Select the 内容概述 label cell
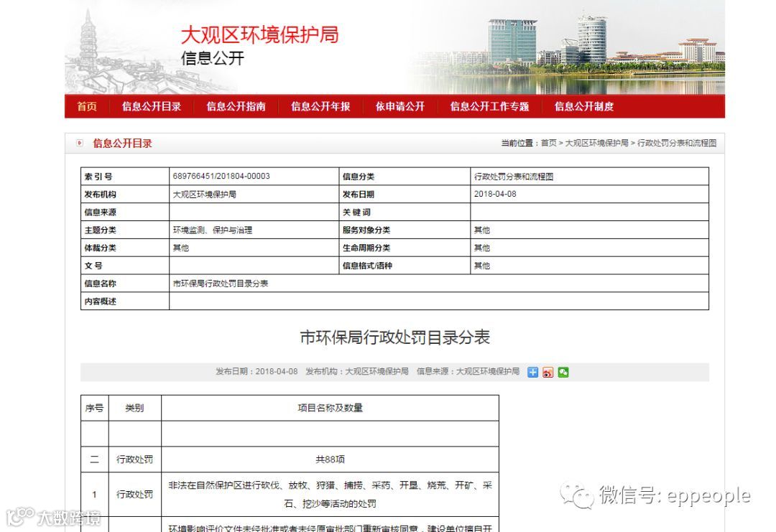 (x=125, y=301)
